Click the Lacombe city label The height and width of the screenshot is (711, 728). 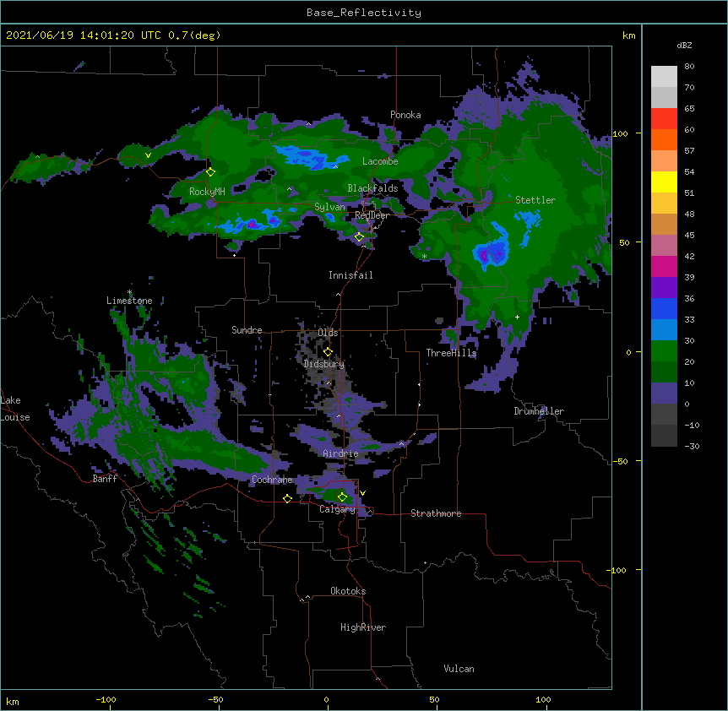pyautogui.click(x=380, y=161)
